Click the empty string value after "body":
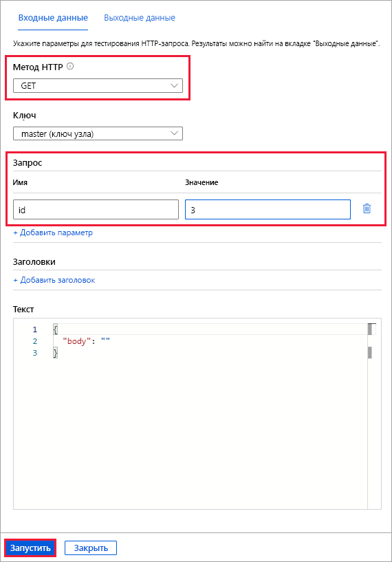392x562 pixels. 105,341
